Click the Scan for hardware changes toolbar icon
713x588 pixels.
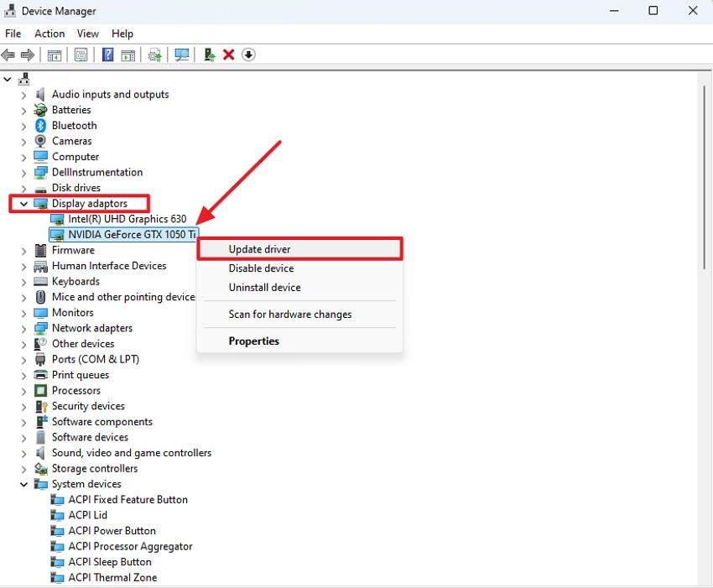[181, 55]
